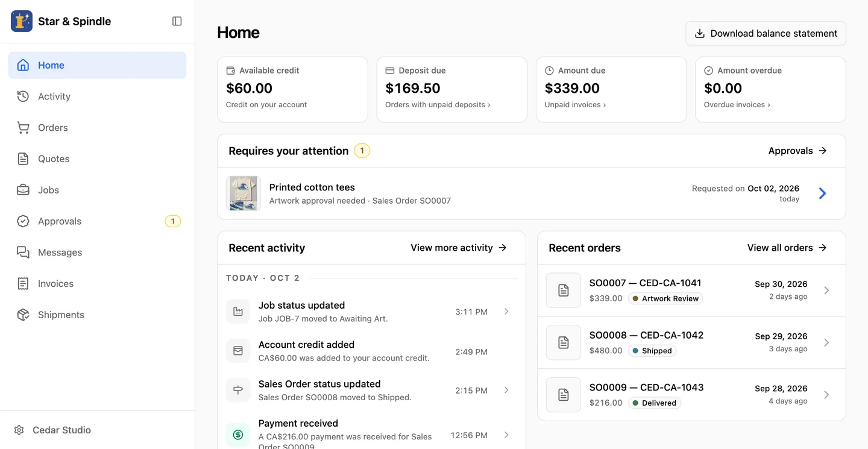Download the balance statement
The height and width of the screenshot is (449, 868).
coord(766,34)
